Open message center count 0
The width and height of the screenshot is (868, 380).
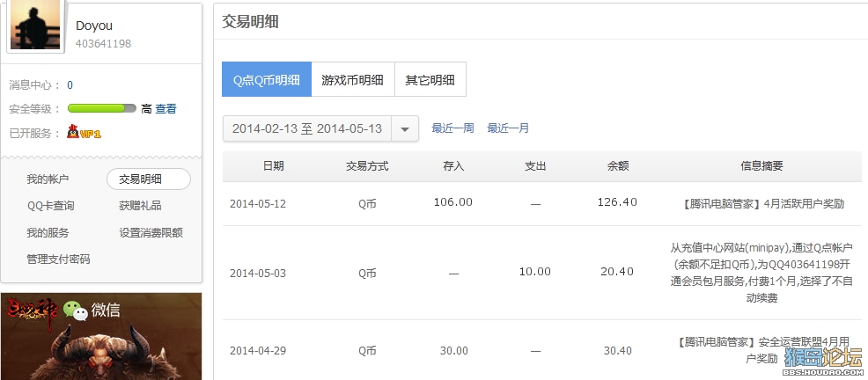point(70,85)
